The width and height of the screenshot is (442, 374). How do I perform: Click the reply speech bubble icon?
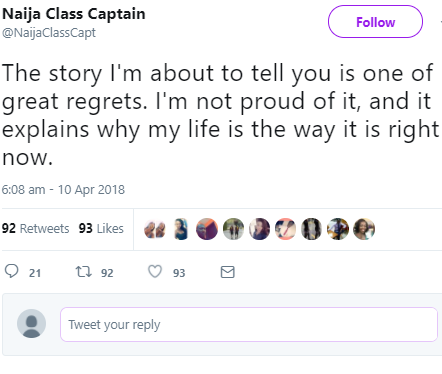(x=12, y=271)
